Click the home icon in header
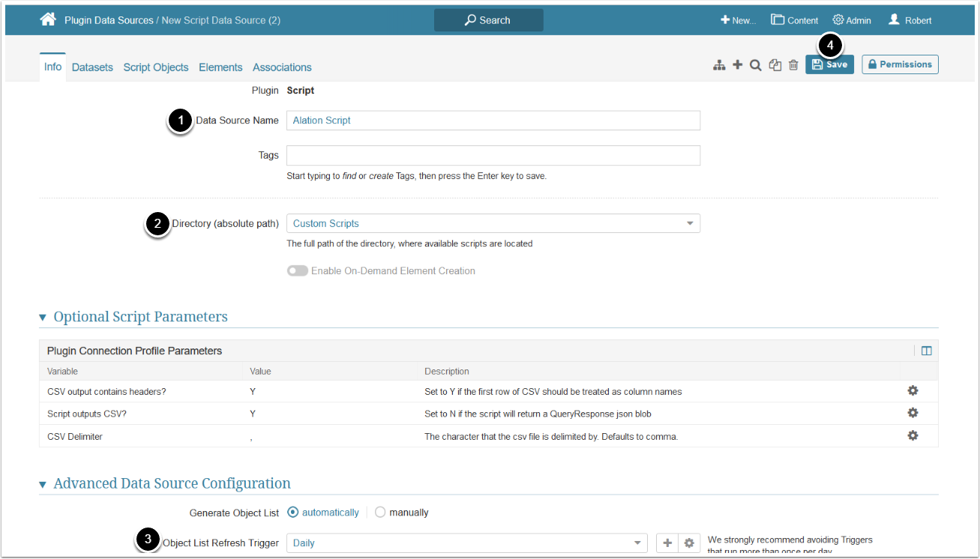This screenshot has height=559, width=980. point(48,19)
